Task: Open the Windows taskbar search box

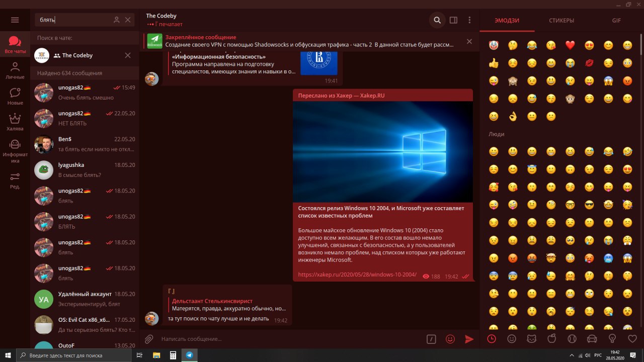Action: 75,355
